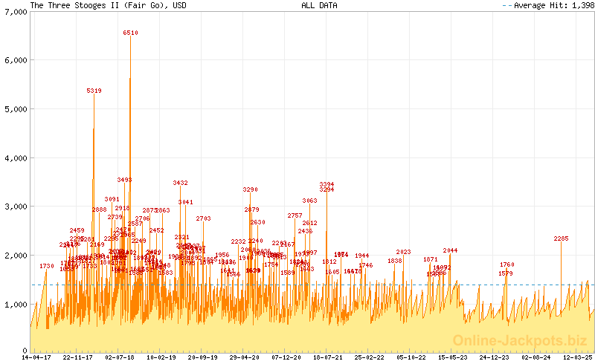595x364 pixels.
Task: Click the 6510 peak value label
Action: 130,33
